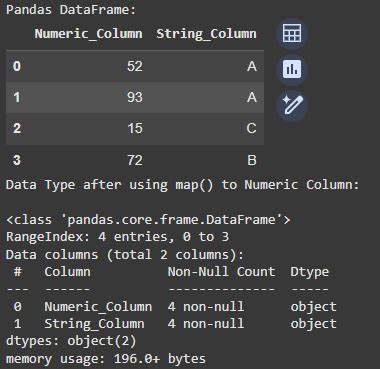Image resolution: width=380 pixels, height=369 pixels.
Task: Open the suggest charts icon
Action: (x=292, y=69)
